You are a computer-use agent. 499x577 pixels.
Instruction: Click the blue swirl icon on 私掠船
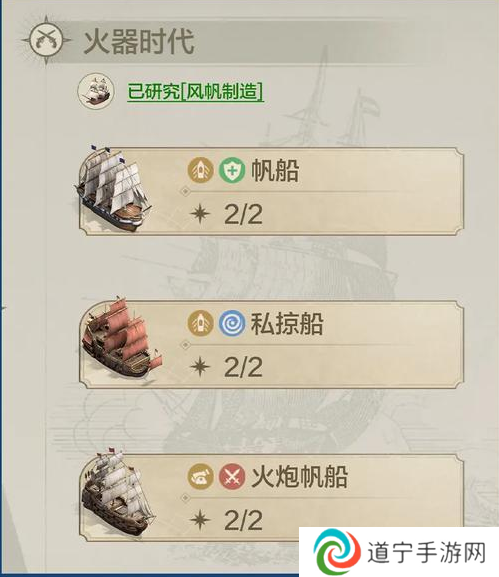[232, 323]
